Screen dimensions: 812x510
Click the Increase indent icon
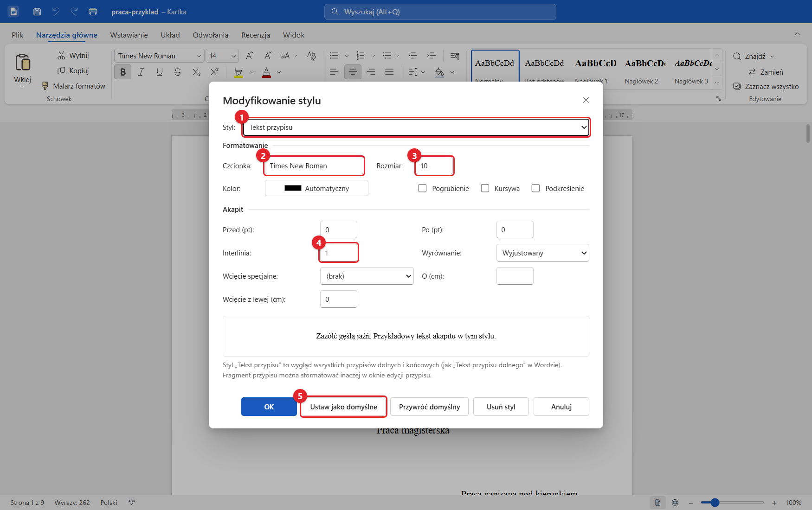pyautogui.click(x=432, y=56)
